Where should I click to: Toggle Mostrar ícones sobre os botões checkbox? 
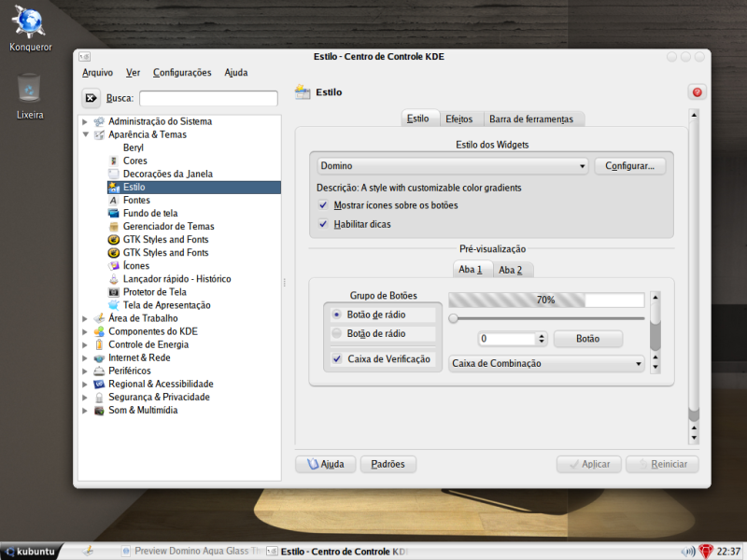tap(323, 205)
